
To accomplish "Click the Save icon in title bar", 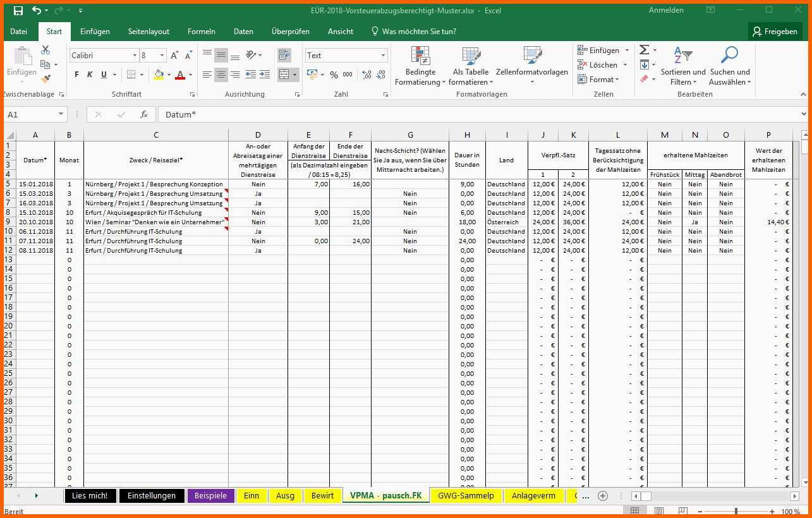I will tap(18, 10).
